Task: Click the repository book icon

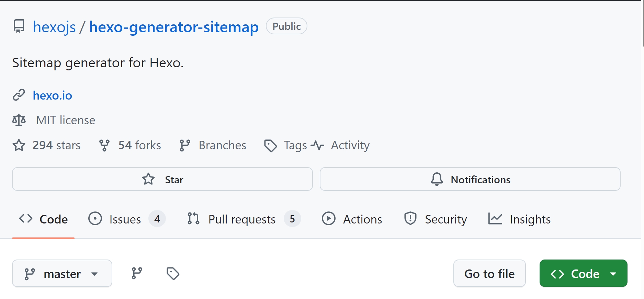Action: click(19, 26)
